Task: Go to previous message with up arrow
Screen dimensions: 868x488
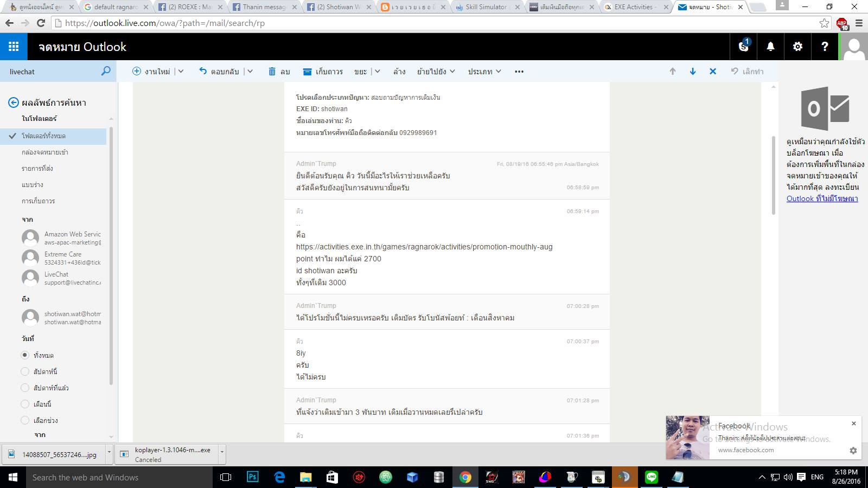Action: point(673,71)
